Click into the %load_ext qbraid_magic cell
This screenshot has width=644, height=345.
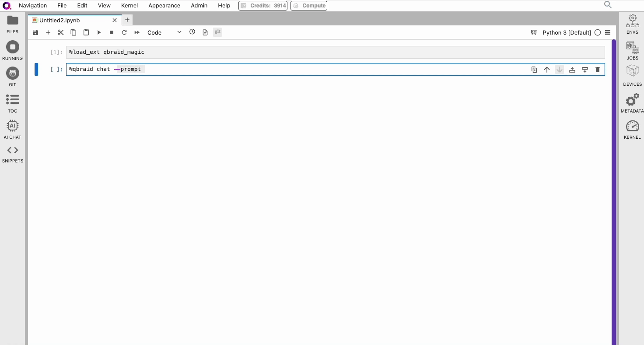(336, 52)
